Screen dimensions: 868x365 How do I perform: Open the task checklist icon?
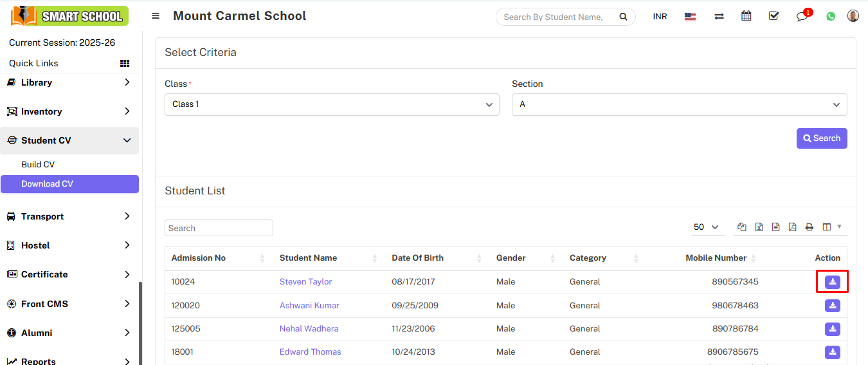tap(773, 17)
